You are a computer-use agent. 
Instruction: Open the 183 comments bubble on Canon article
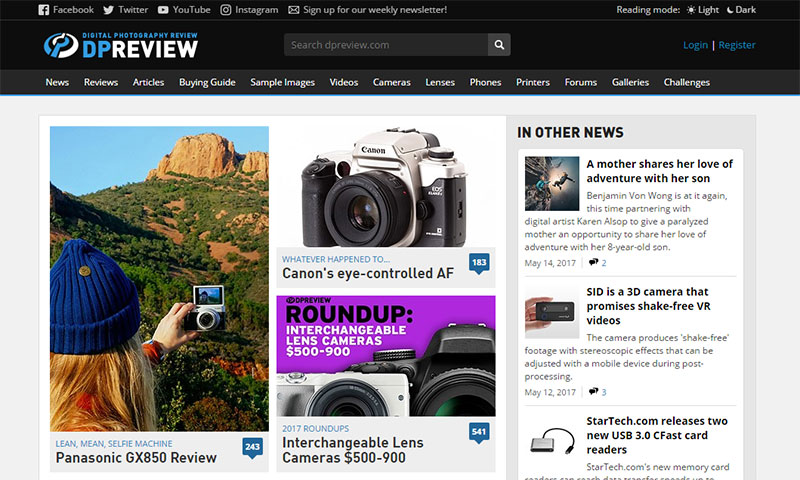479,263
